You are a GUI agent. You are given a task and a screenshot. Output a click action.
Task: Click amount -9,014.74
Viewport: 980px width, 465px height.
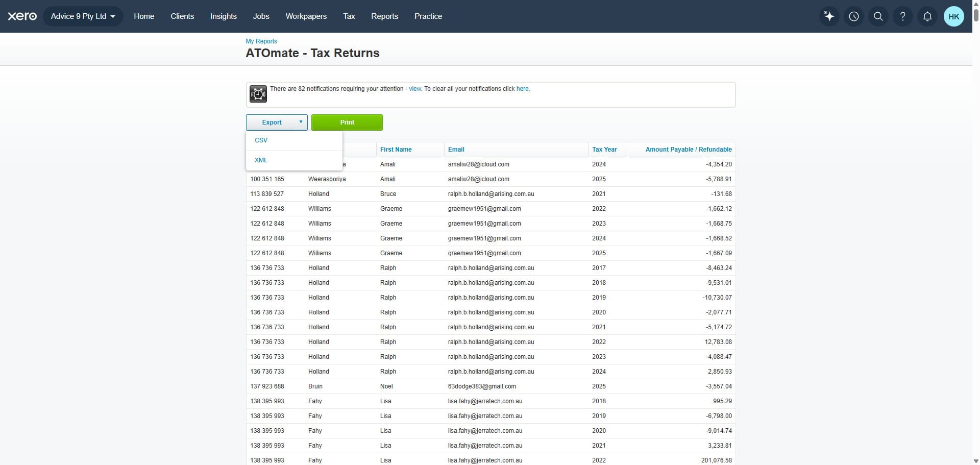[x=719, y=431]
